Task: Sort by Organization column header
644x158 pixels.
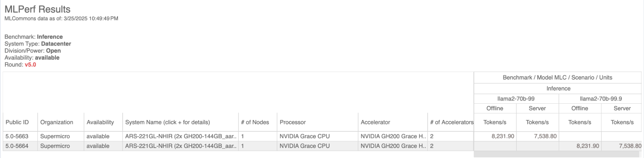Action: [57, 122]
